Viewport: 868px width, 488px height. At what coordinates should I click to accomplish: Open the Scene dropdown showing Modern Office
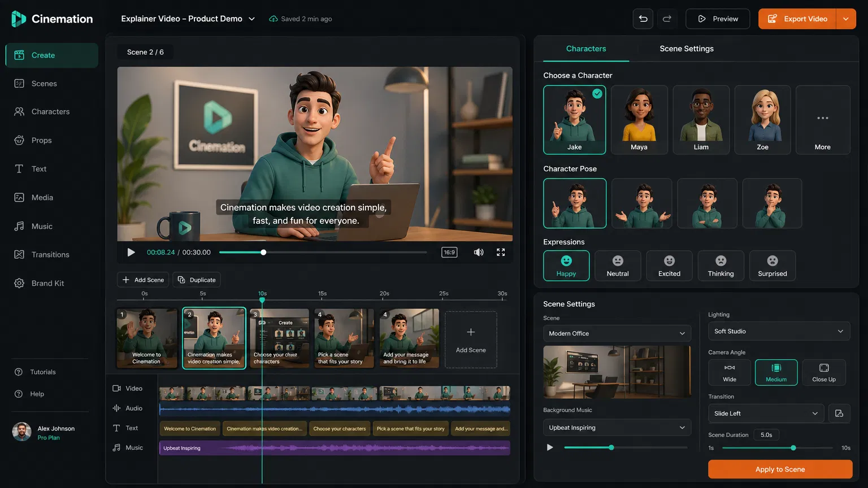[x=617, y=333]
